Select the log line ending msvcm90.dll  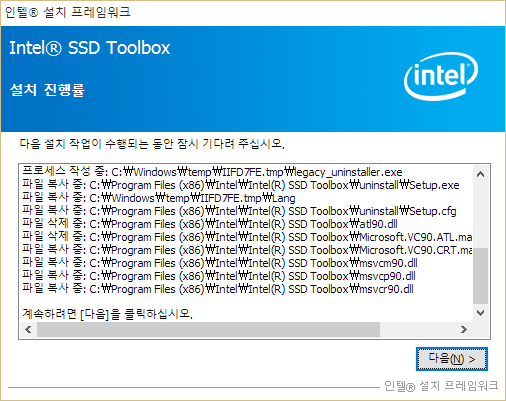[220, 263]
